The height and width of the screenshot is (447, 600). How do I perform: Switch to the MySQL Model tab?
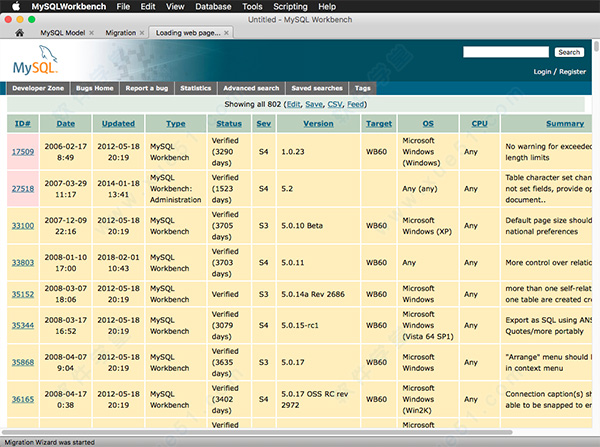[63, 33]
